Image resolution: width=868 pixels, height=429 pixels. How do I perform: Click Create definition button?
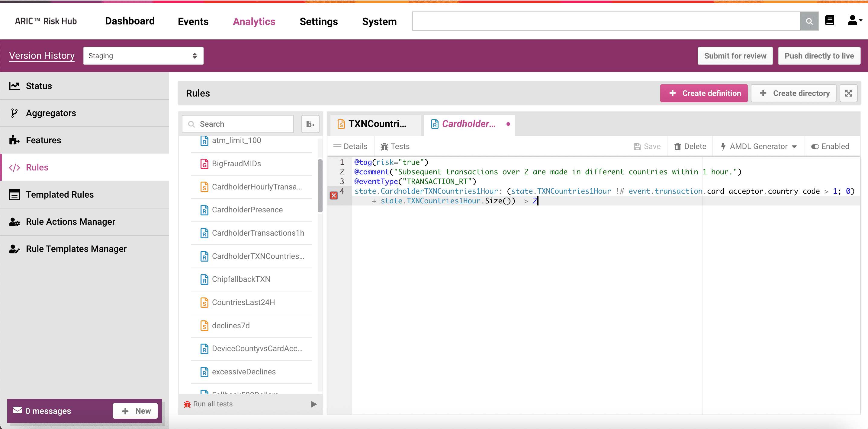pos(704,93)
